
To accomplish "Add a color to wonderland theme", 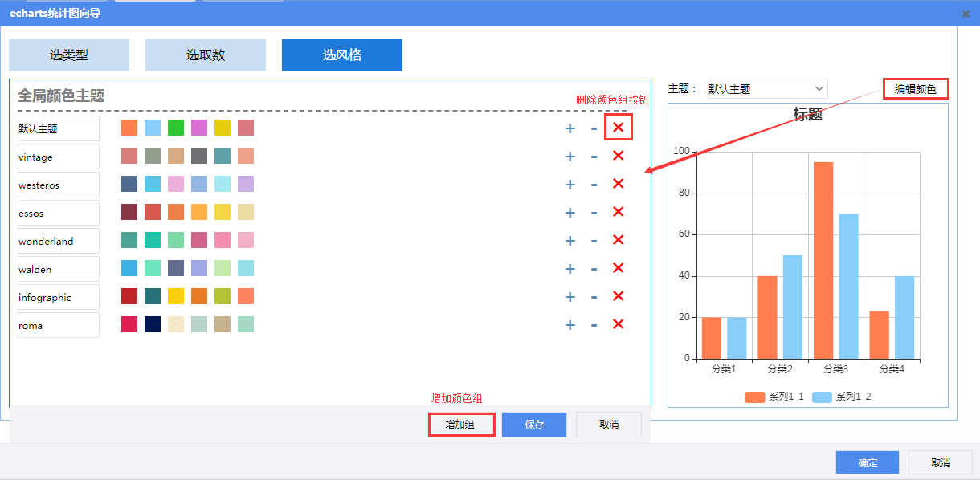I will point(570,241).
